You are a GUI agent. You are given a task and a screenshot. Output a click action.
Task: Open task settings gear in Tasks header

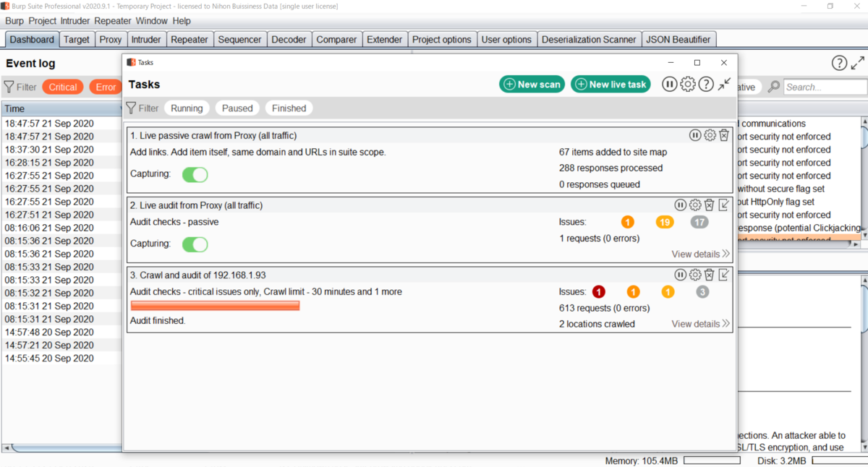[x=688, y=85]
